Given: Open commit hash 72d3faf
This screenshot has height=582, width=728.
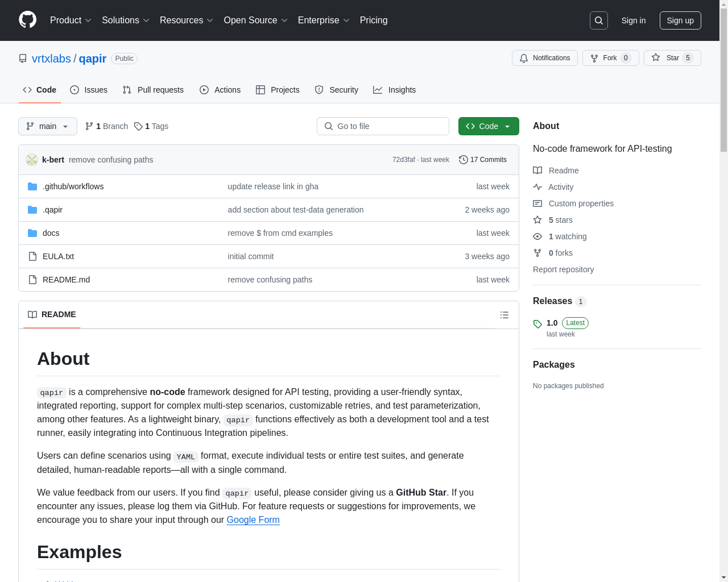Looking at the screenshot, I should [404, 160].
